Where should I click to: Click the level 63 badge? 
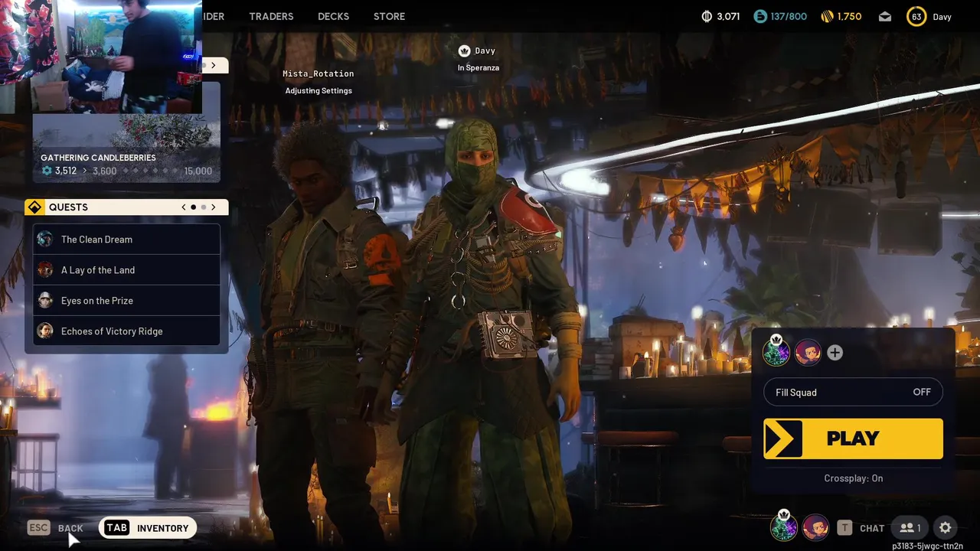(916, 16)
